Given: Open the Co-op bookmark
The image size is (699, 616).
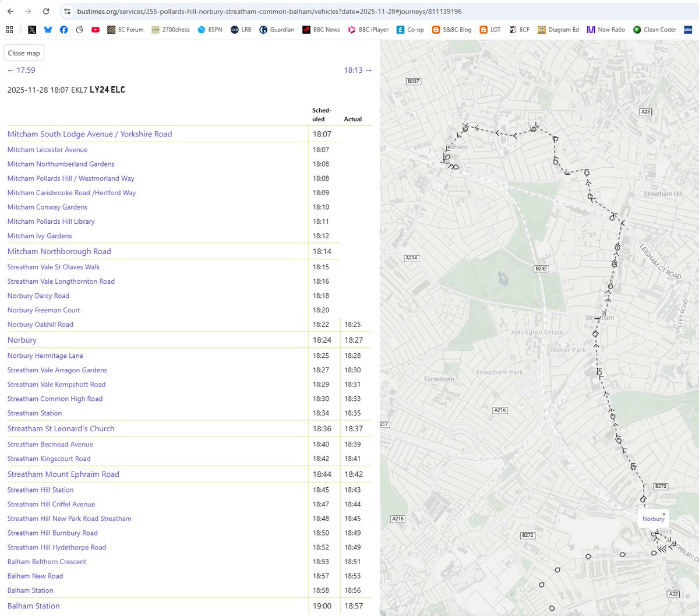Looking at the screenshot, I should tap(410, 29).
